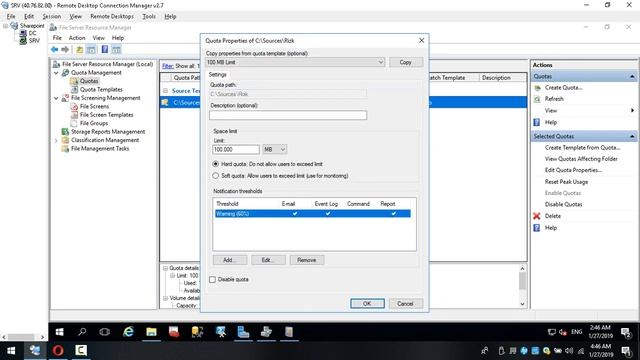Collapse the Sharepoint group in RDCMan tree

click(x=5, y=26)
